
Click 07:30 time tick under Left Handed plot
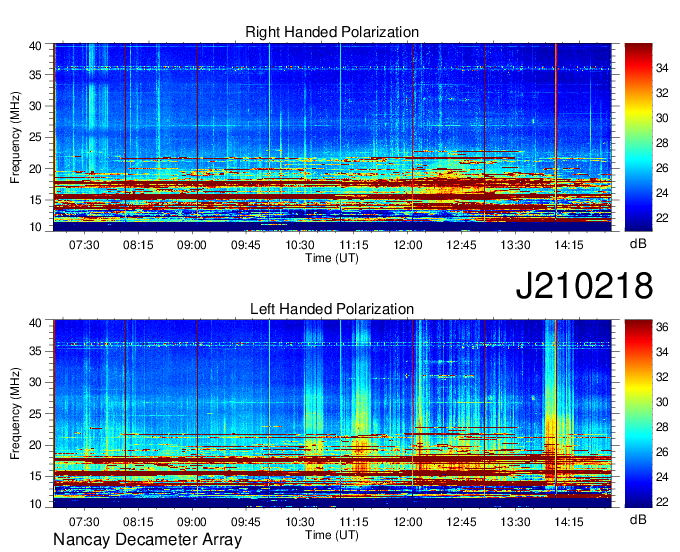tap(84, 522)
